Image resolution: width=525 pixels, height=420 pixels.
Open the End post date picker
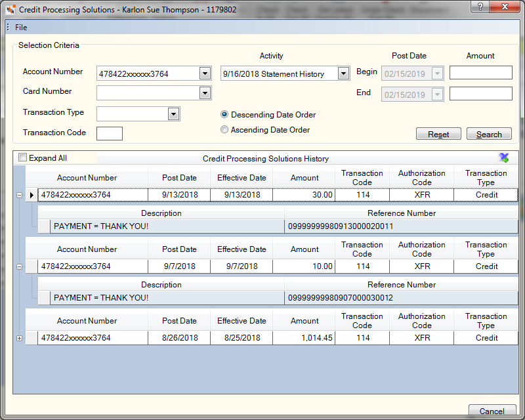[x=437, y=94]
